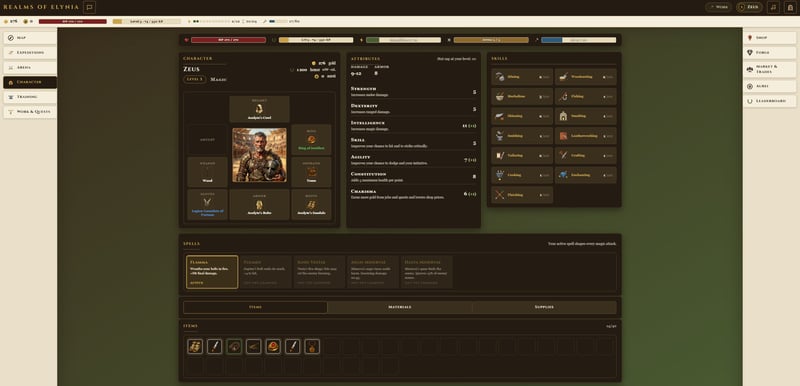Open the Shop from the right sidebar
The image size is (800, 386).
point(769,38)
